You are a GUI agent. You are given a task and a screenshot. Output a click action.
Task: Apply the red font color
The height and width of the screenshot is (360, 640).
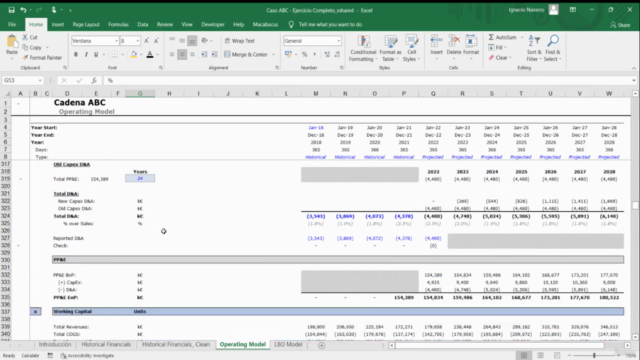pyautogui.click(x=150, y=54)
